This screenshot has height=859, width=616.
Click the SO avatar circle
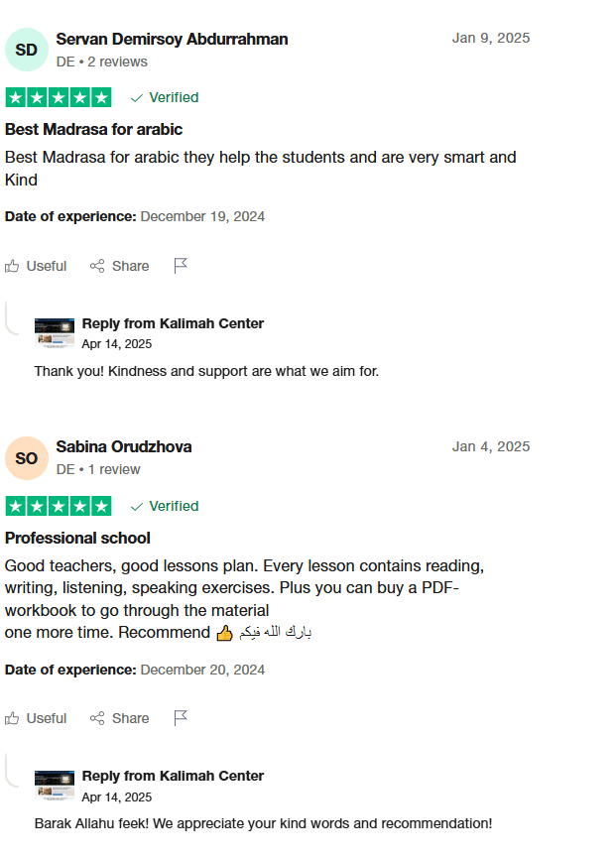(x=27, y=458)
